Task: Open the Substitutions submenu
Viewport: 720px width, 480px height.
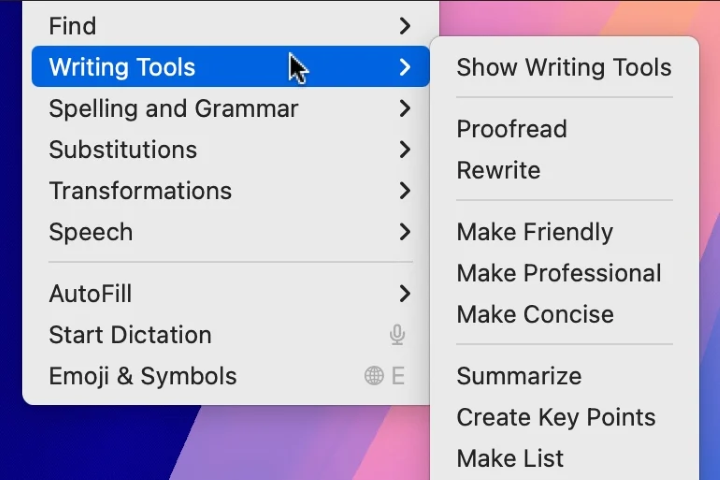Action: click(x=230, y=150)
